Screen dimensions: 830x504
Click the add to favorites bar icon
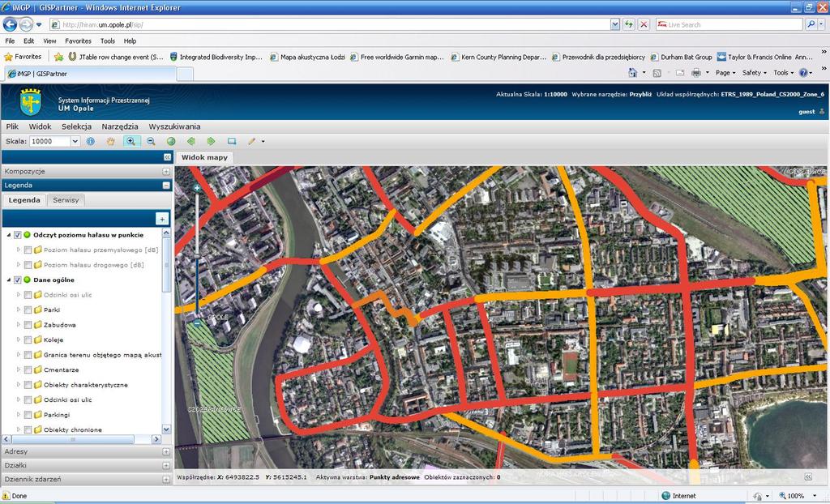pos(58,57)
